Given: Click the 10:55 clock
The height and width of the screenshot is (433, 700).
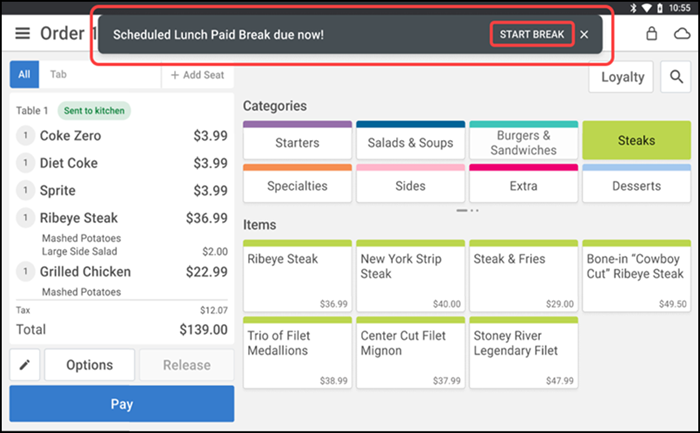Looking at the screenshot, I should coord(679,8).
